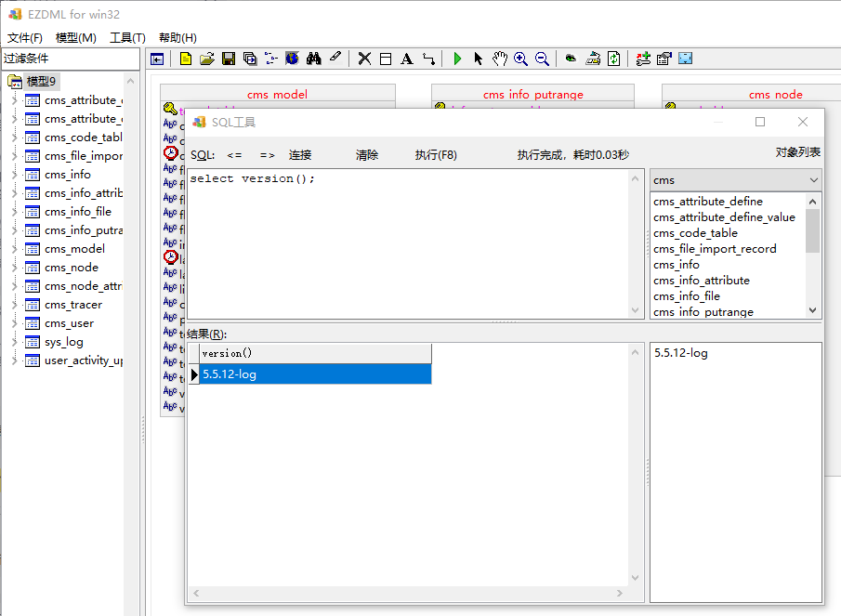
Task: Click the 执行(F8) execute button
Action: (x=436, y=155)
